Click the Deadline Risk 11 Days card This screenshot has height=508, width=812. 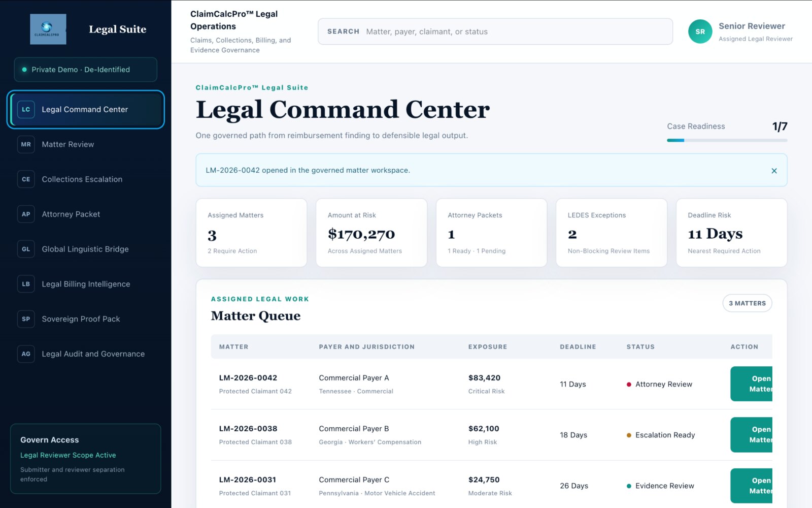coord(731,233)
